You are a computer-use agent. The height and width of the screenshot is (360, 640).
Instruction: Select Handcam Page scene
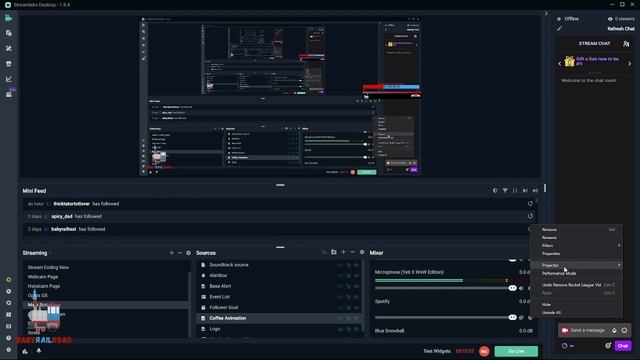44,286
